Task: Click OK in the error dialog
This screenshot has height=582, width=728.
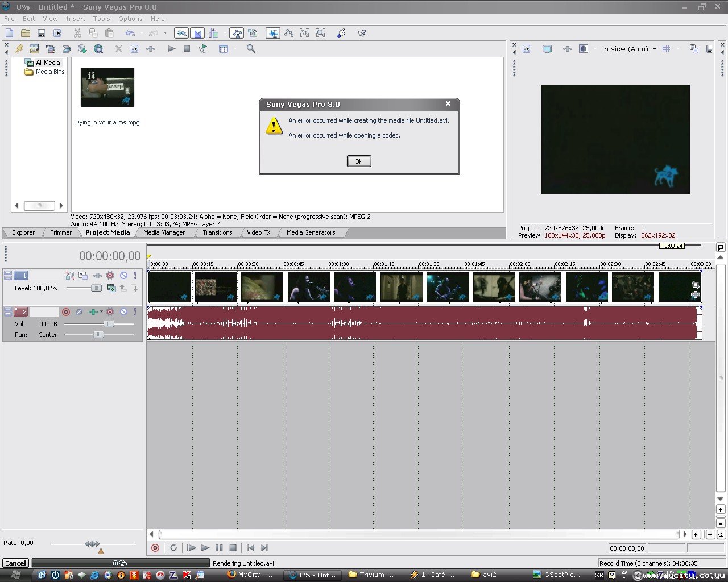Action: pos(358,161)
